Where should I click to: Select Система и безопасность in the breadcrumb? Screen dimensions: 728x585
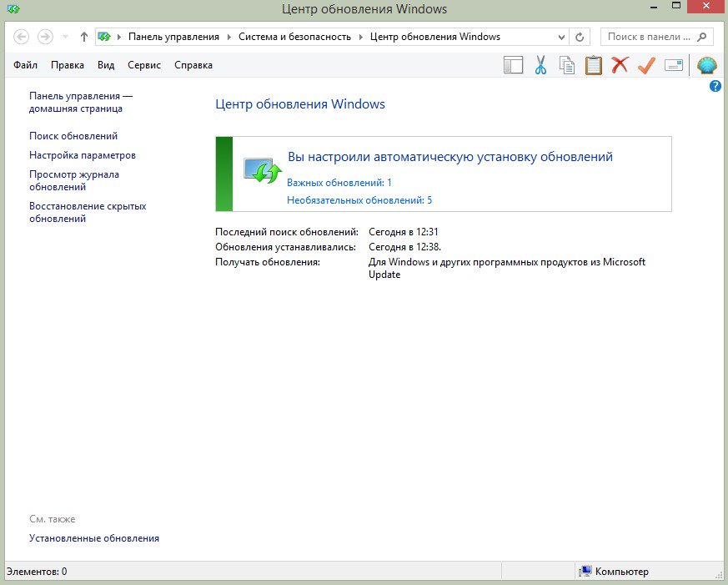294,37
